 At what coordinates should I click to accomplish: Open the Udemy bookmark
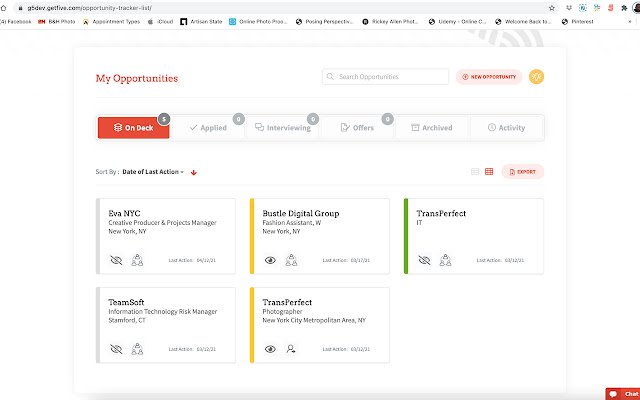click(x=458, y=22)
